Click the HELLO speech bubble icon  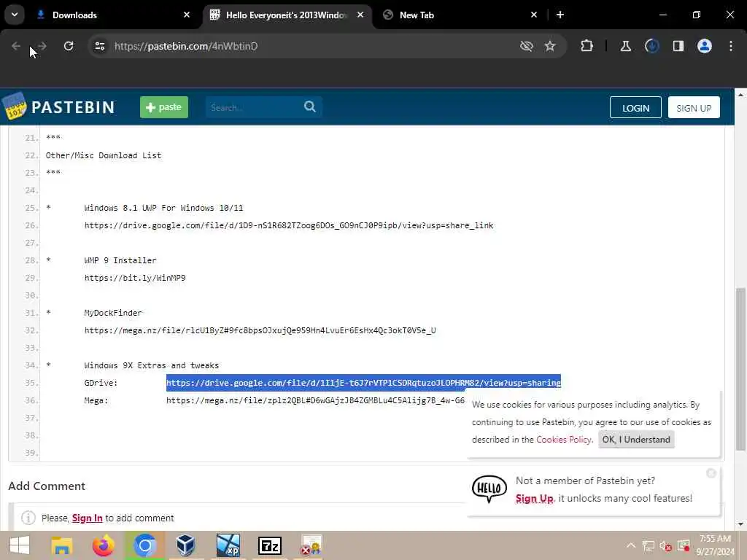[x=489, y=489]
